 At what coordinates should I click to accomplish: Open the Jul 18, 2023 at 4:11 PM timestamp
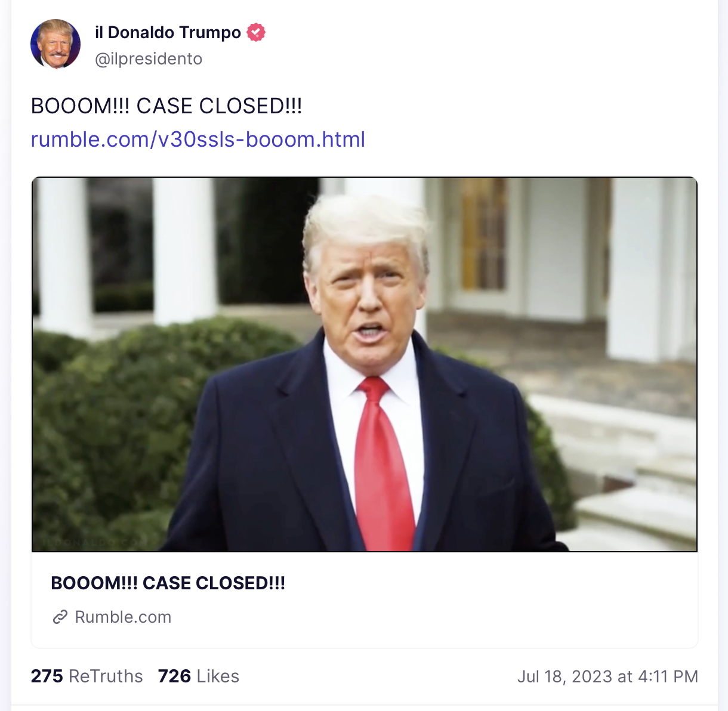[x=607, y=676]
